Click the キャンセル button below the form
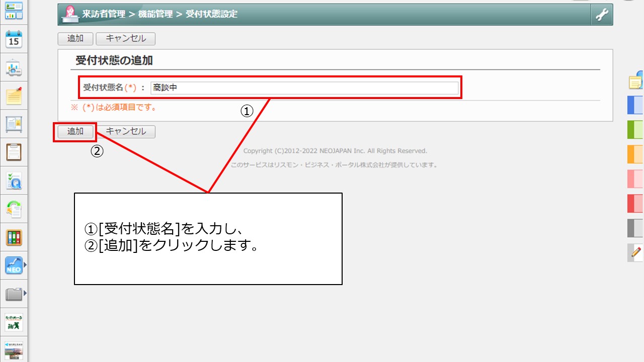This screenshot has width=644, height=362. coord(125,132)
